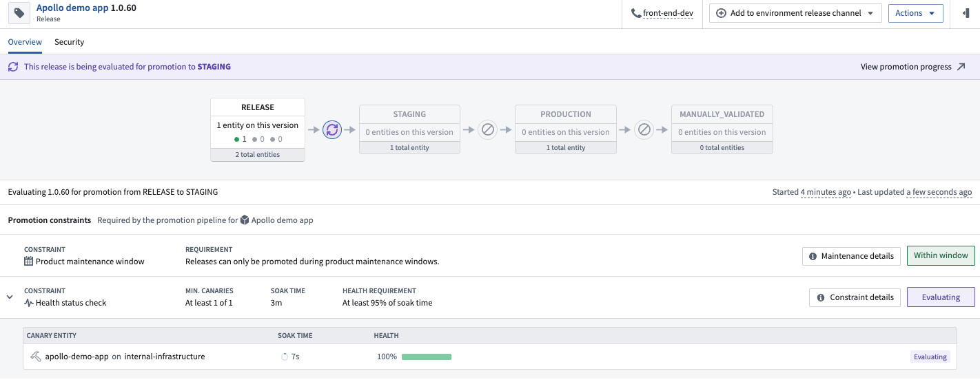Click the '100%' health value

click(x=387, y=357)
